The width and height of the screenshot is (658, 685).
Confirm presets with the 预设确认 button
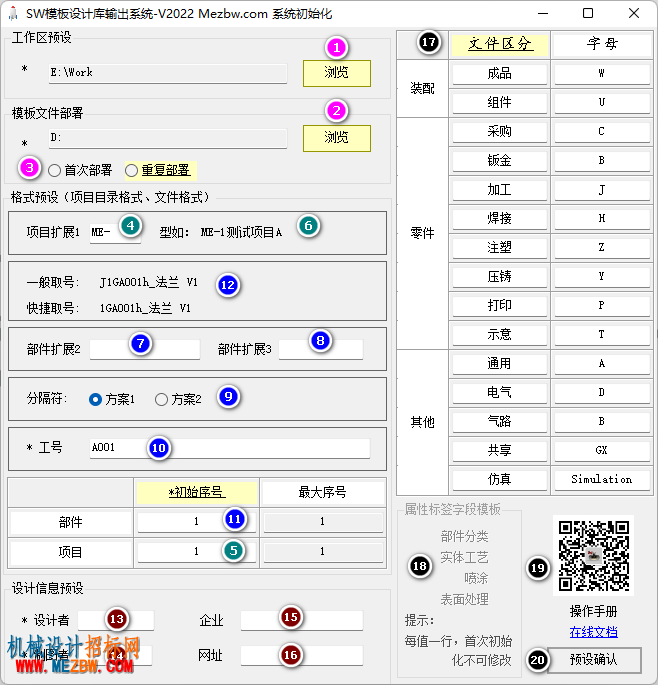point(594,660)
